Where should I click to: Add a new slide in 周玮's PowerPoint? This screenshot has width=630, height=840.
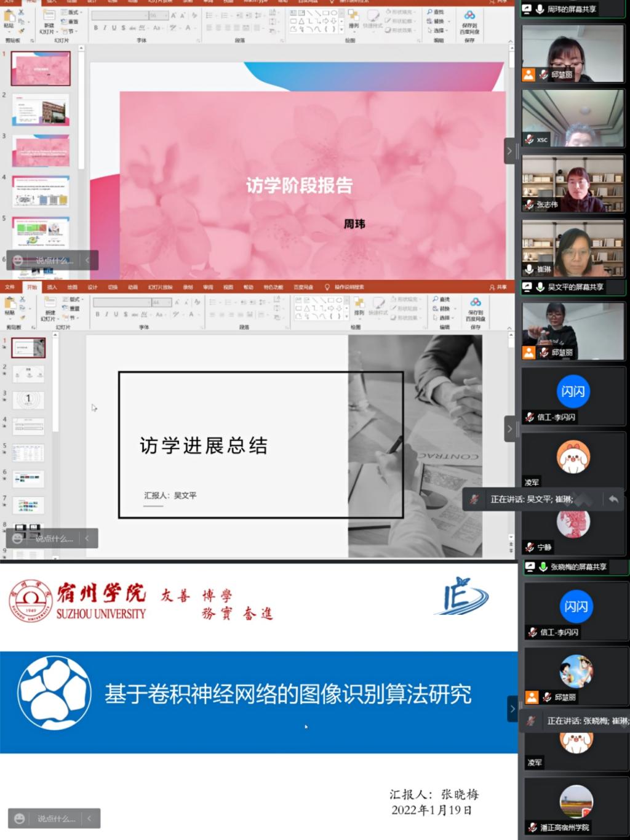point(49,22)
